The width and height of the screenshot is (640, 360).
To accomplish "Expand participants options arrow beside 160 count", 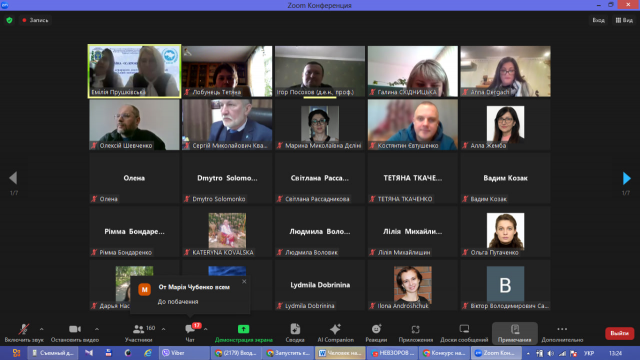I will pyautogui.click(x=164, y=329).
